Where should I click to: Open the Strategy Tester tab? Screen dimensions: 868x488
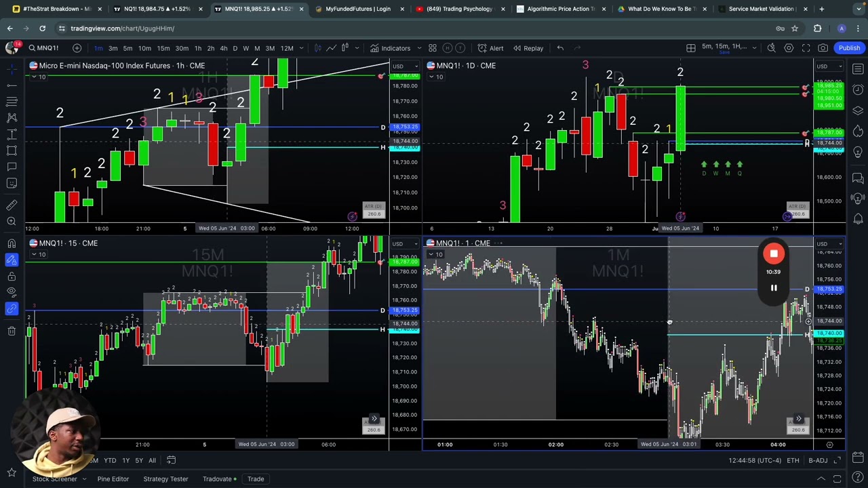tap(165, 479)
